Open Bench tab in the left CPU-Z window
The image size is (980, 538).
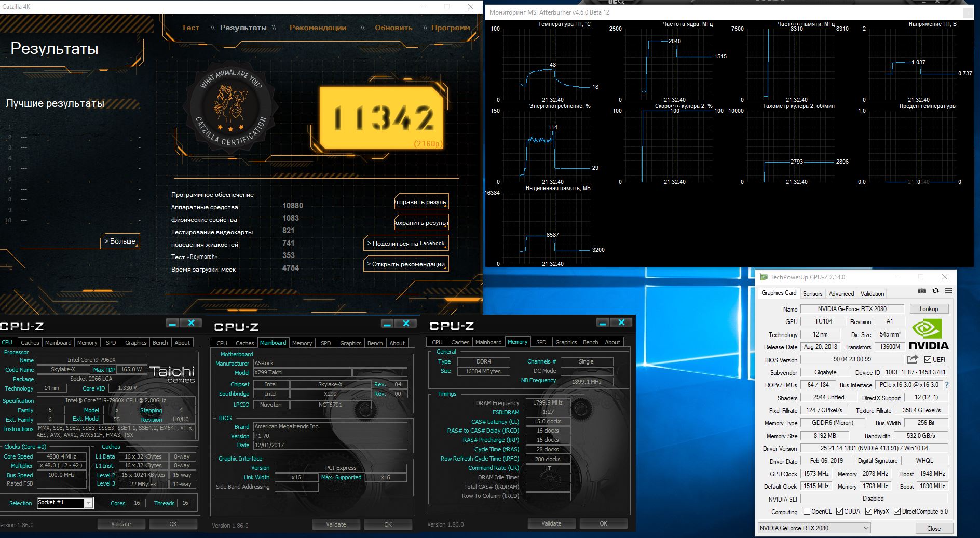(x=160, y=343)
